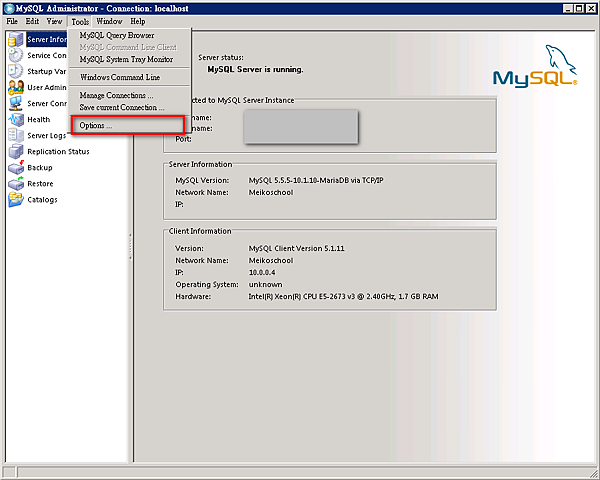Screen dimensions: 600x480
Task: Select Replication Status section label
Action: tap(58, 152)
